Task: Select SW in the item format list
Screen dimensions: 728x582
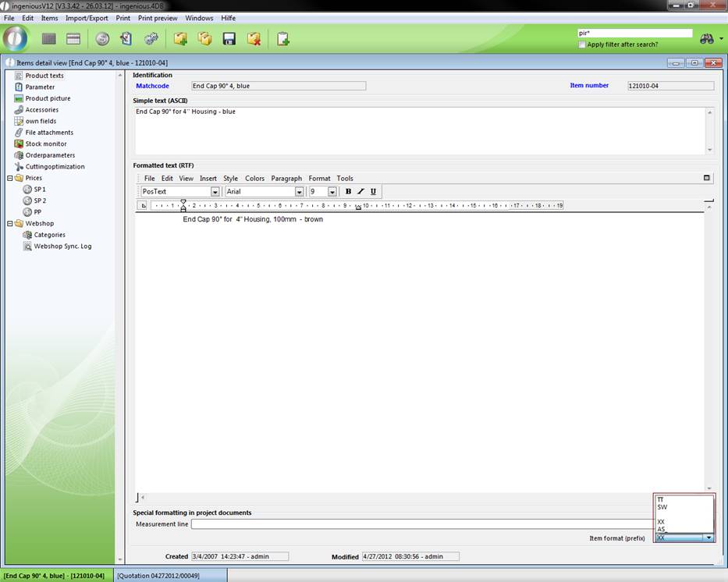Action: point(662,507)
